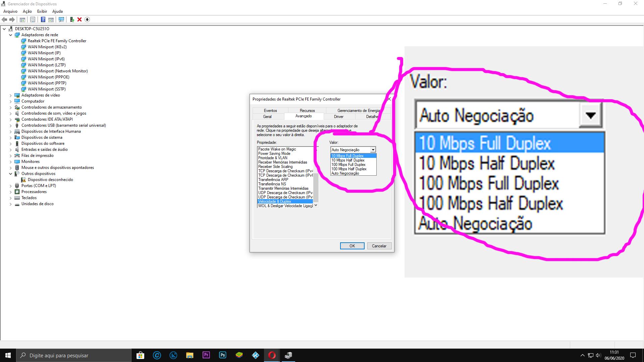Expand the Monitores category

coord(10,162)
